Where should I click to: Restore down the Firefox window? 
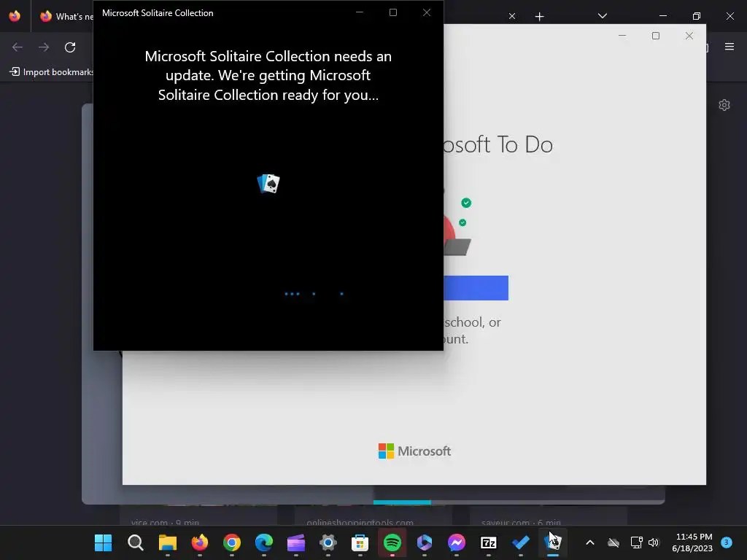click(697, 16)
